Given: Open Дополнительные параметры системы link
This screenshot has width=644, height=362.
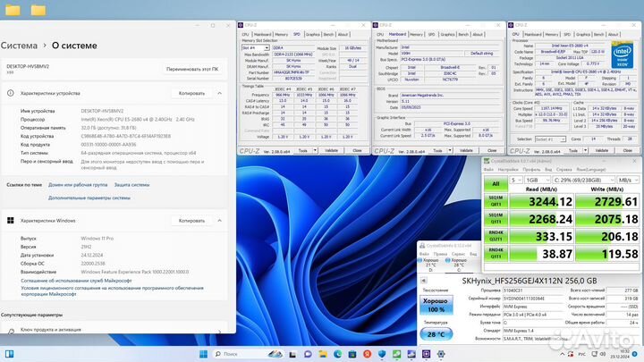Looking at the screenshot, I should click(89, 198).
